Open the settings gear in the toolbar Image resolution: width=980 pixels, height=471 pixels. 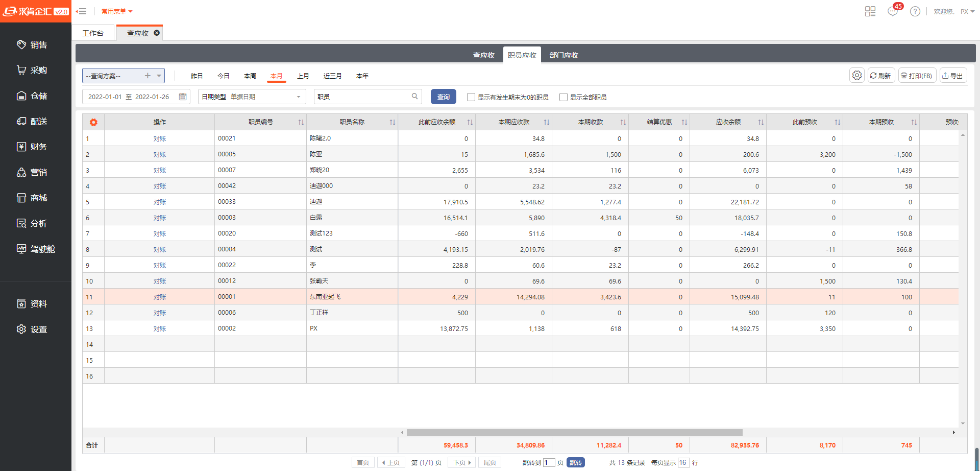pos(857,76)
